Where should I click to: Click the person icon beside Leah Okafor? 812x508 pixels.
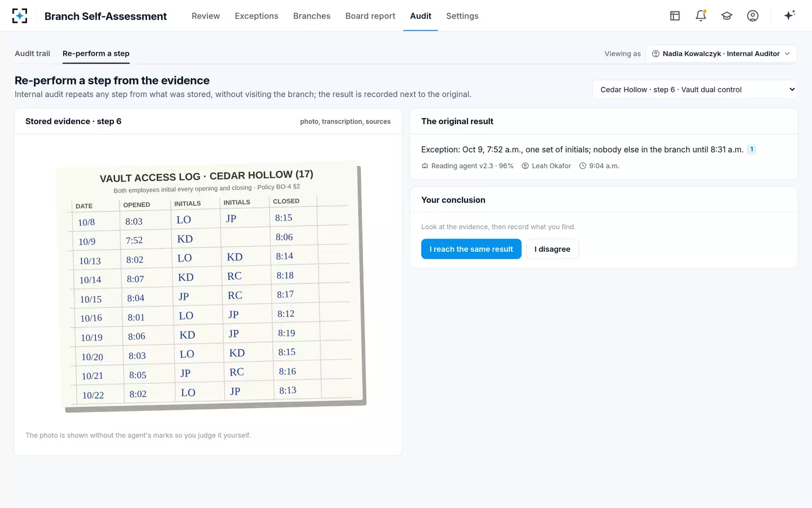click(525, 166)
